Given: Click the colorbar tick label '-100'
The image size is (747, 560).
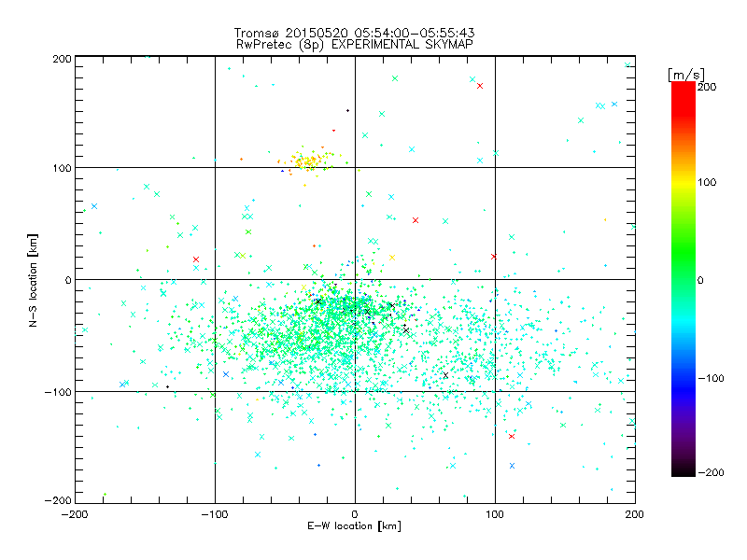Looking at the screenshot, I should pyautogui.click(x=711, y=379).
